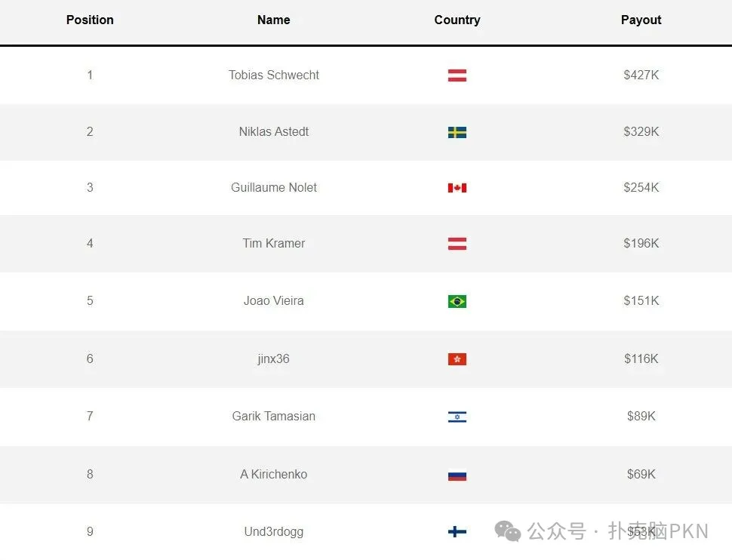Click the Country column header

coord(457,20)
